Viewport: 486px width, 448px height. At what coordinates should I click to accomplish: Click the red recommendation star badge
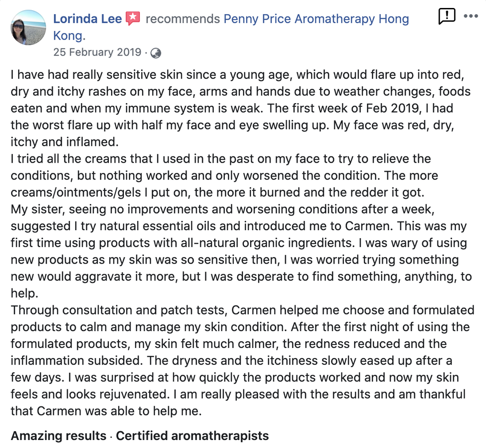[x=133, y=19]
